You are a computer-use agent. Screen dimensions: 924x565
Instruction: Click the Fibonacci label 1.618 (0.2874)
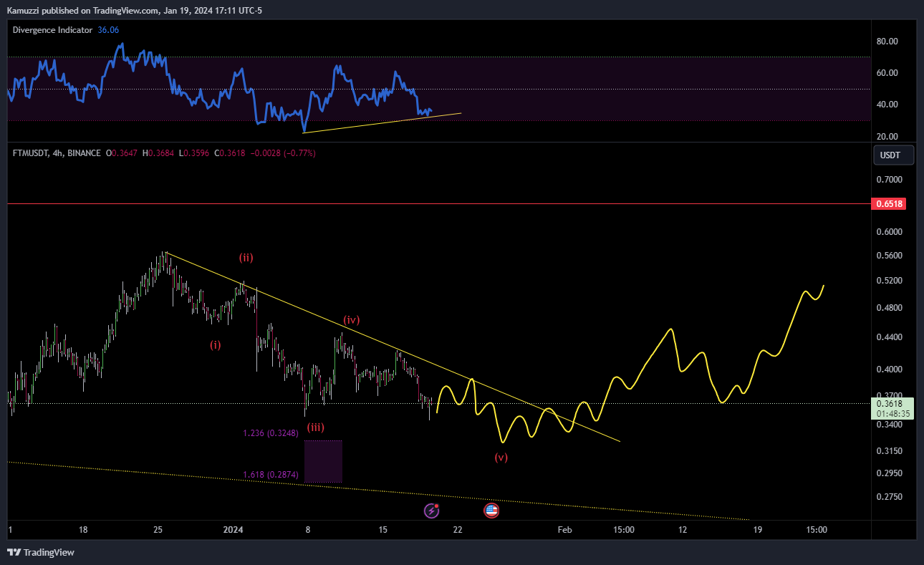271,474
